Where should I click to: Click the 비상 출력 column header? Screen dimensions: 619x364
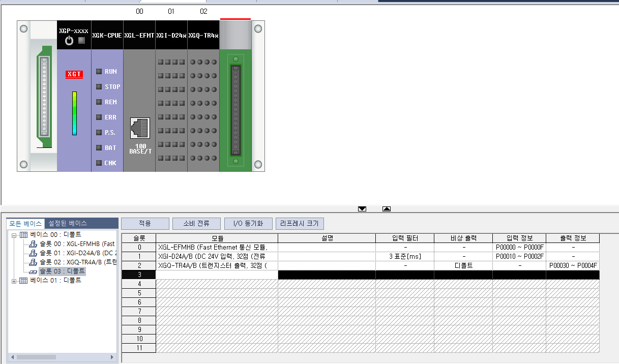pos(463,238)
